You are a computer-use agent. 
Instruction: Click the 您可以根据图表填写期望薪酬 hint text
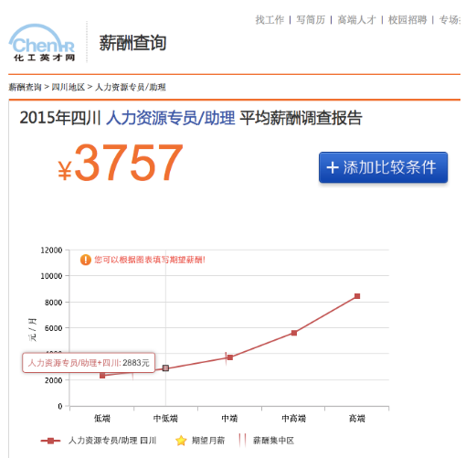tap(150, 260)
